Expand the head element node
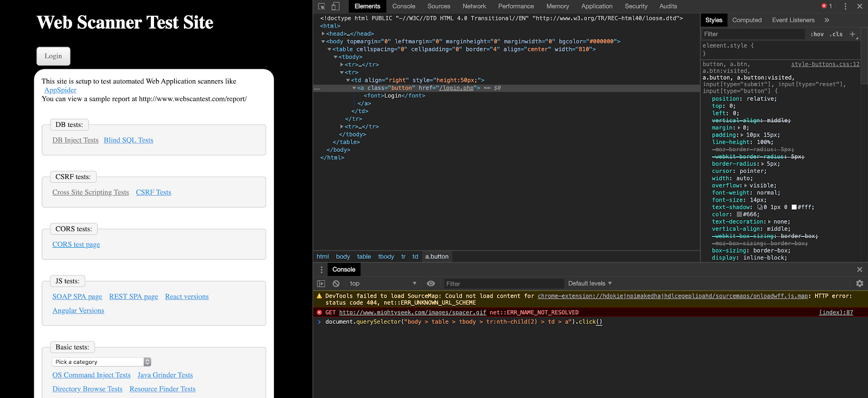 coord(324,34)
